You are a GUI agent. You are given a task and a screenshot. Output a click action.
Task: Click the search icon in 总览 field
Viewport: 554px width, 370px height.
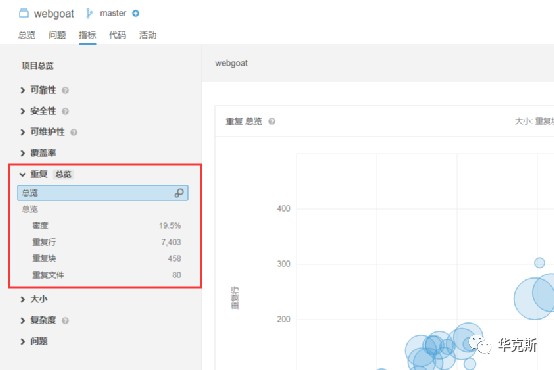tap(179, 193)
